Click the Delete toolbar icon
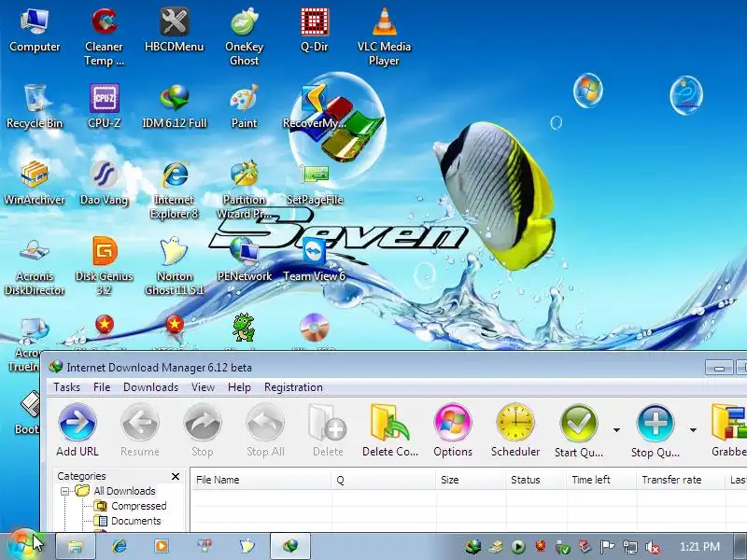747x560 pixels. [x=328, y=430]
